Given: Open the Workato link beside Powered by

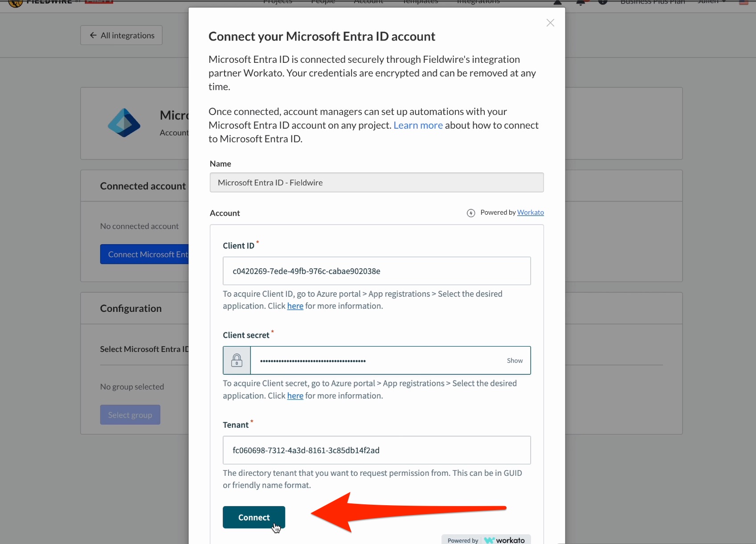Looking at the screenshot, I should (x=530, y=213).
